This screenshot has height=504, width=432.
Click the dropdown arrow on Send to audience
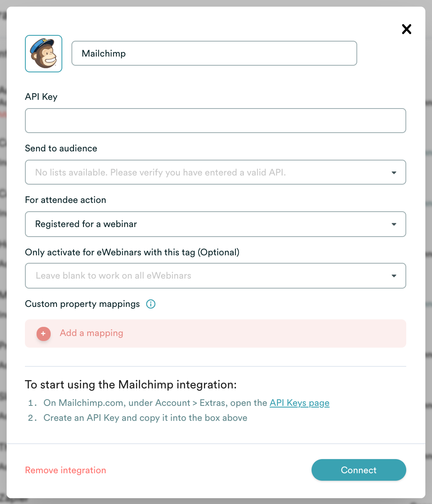tap(393, 172)
